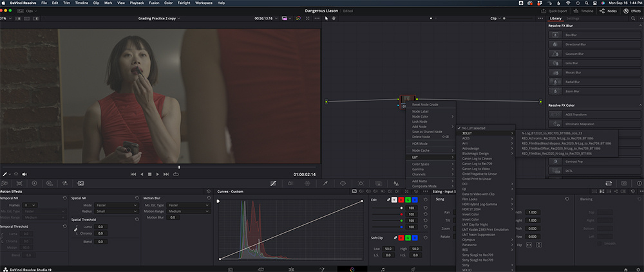
Task: Toggle Edit channel gang link icon
Action: tap(388, 200)
